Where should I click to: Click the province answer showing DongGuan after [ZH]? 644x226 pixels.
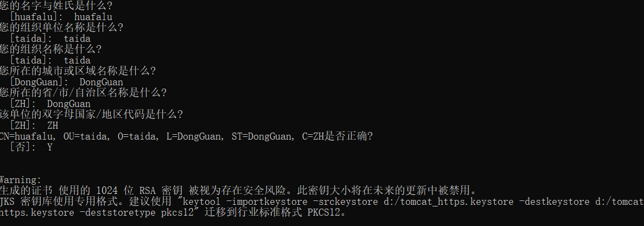[50, 104]
